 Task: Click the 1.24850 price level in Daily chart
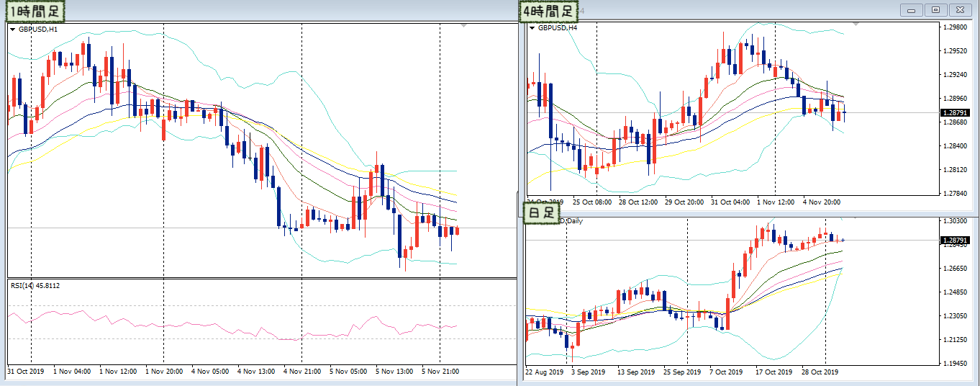tap(955, 292)
